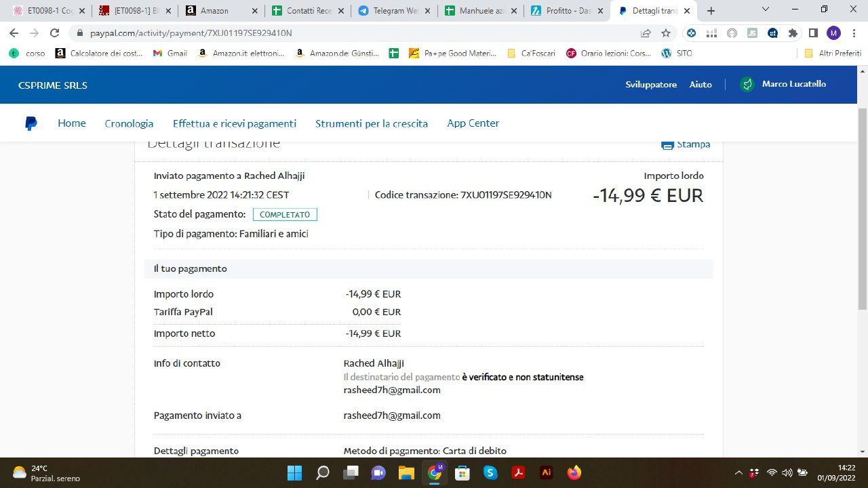The width and height of the screenshot is (868, 488).
Task: Click the page vertical scrollbar
Action: tap(863, 203)
